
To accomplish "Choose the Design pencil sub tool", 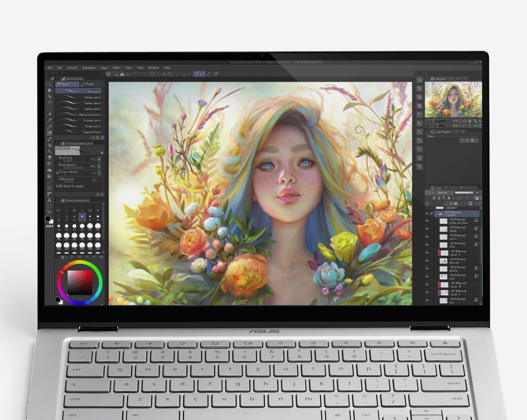I will (x=78, y=97).
